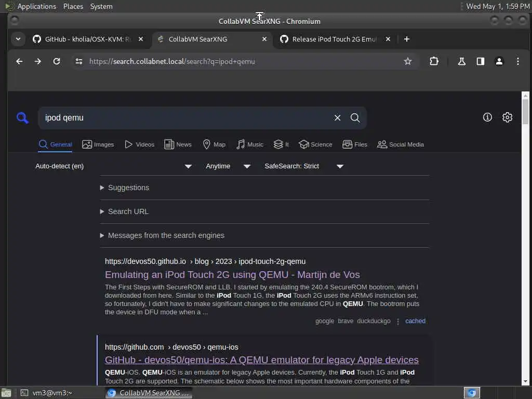This screenshot has height=399, width=532.
Task: Switch to Images search category
Action: coord(98,144)
